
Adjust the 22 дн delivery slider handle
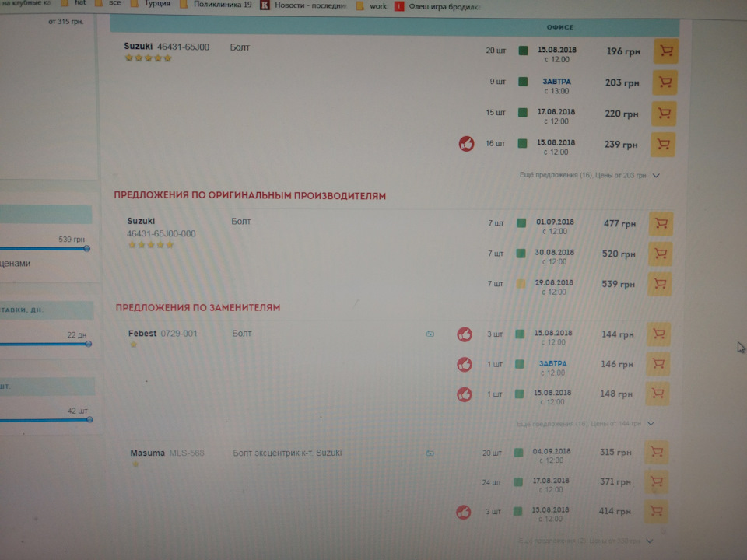88,343
